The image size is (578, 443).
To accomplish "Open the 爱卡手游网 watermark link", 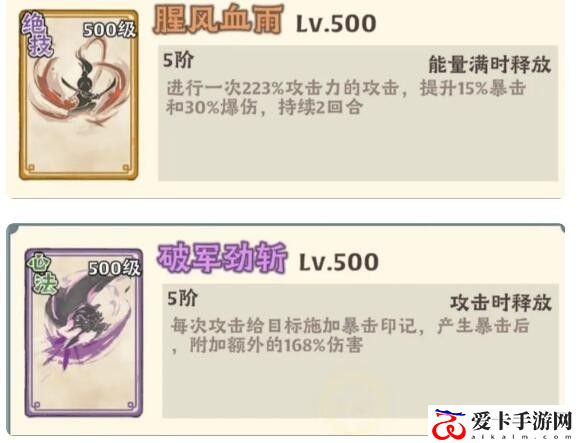I will 503,423.
